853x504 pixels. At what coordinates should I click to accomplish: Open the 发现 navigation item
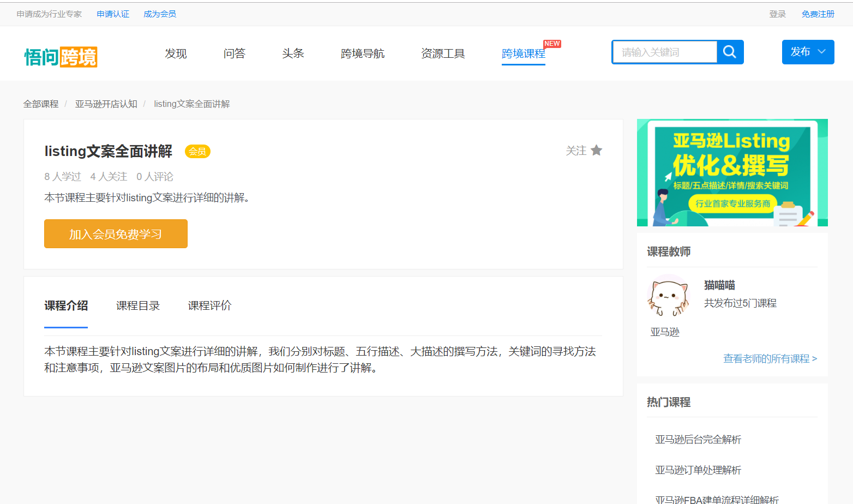pos(176,53)
